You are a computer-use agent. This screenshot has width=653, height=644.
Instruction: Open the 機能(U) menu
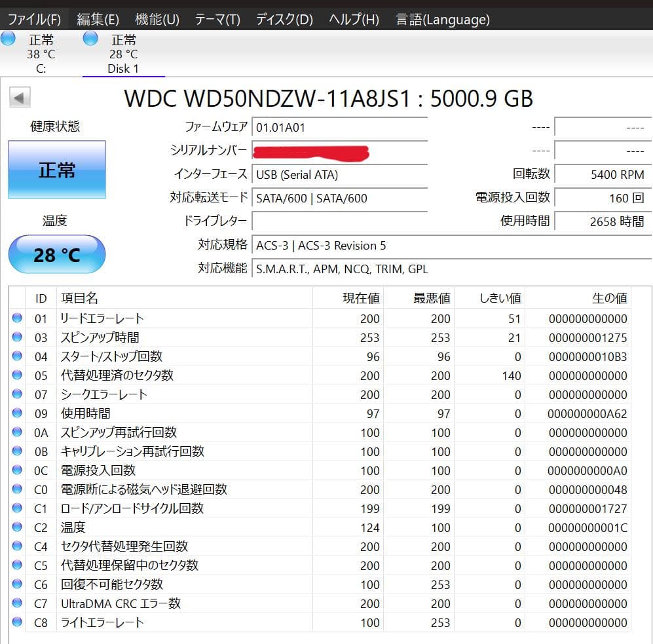pyautogui.click(x=157, y=20)
